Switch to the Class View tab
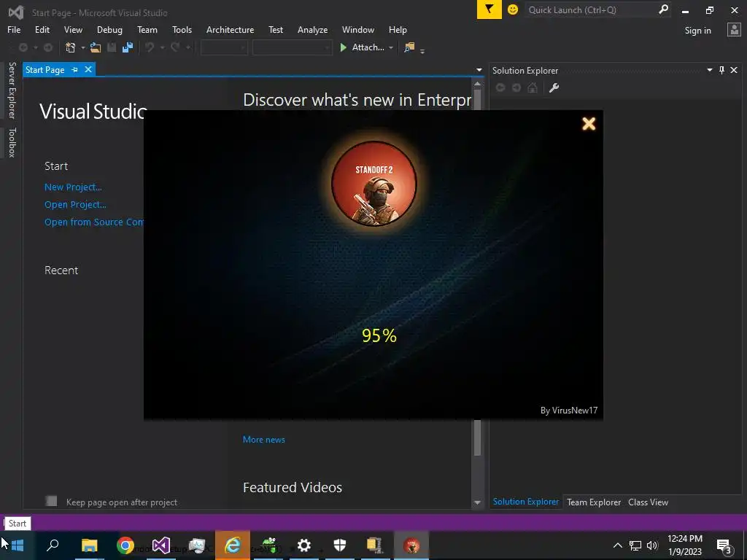Image resolution: width=747 pixels, height=560 pixels. pyautogui.click(x=648, y=502)
